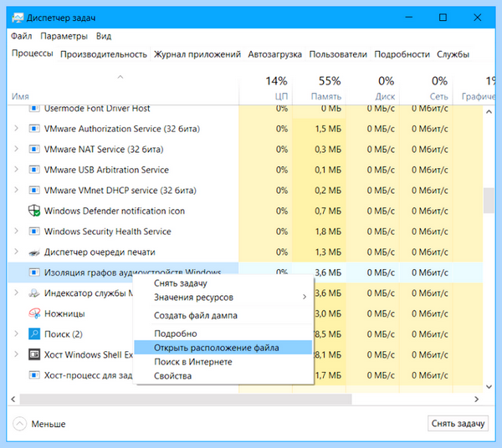502x448 pixels.
Task: Click the VMware VMnet DHCP service icon
Action: pyautogui.click(x=34, y=191)
